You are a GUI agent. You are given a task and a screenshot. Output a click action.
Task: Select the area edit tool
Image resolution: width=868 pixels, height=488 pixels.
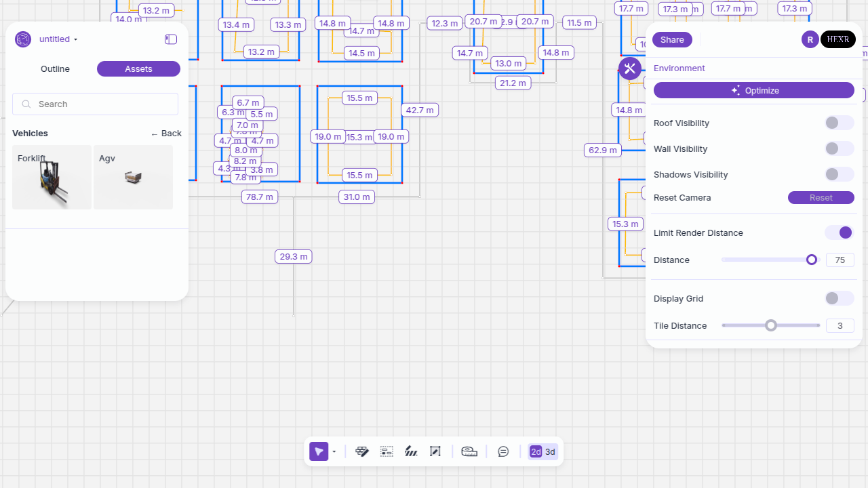point(435,452)
